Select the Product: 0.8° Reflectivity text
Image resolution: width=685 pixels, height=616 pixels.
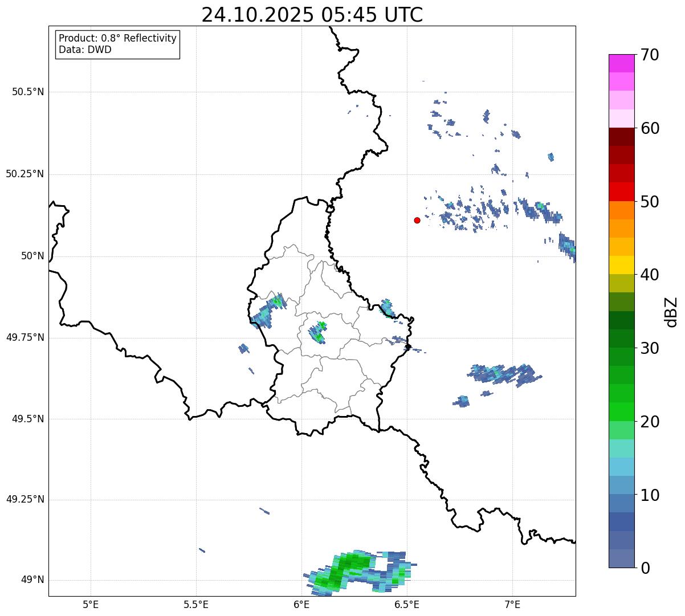[x=118, y=38]
